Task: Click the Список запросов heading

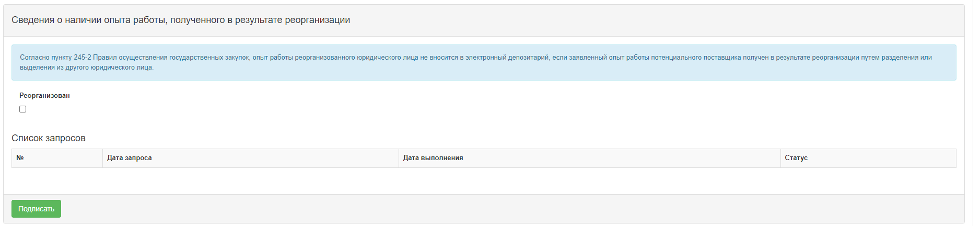Action: coord(49,138)
